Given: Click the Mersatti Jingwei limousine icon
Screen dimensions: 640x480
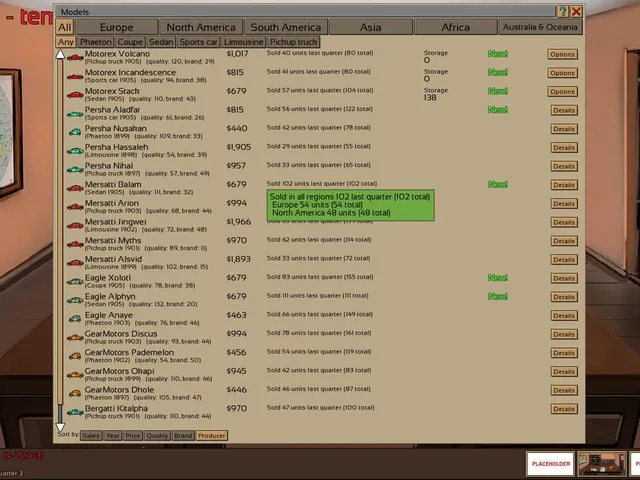Looking at the screenshot, I should coord(75,226).
